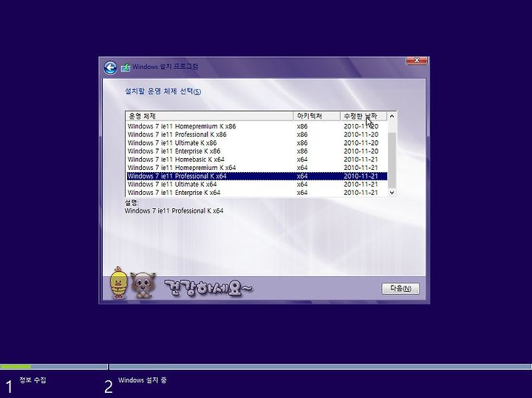Close the Windows setup dialog
Image resolution: width=532 pixels, height=398 pixels.
point(417,61)
